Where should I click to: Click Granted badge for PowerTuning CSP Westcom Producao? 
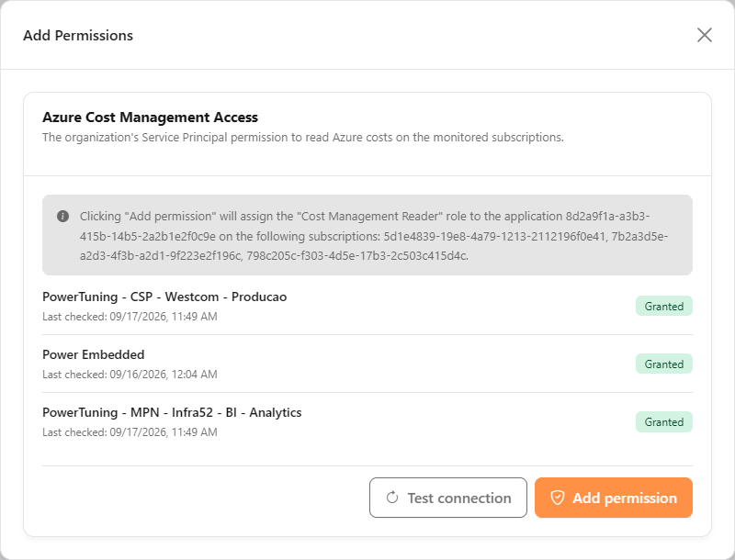[663, 307]
